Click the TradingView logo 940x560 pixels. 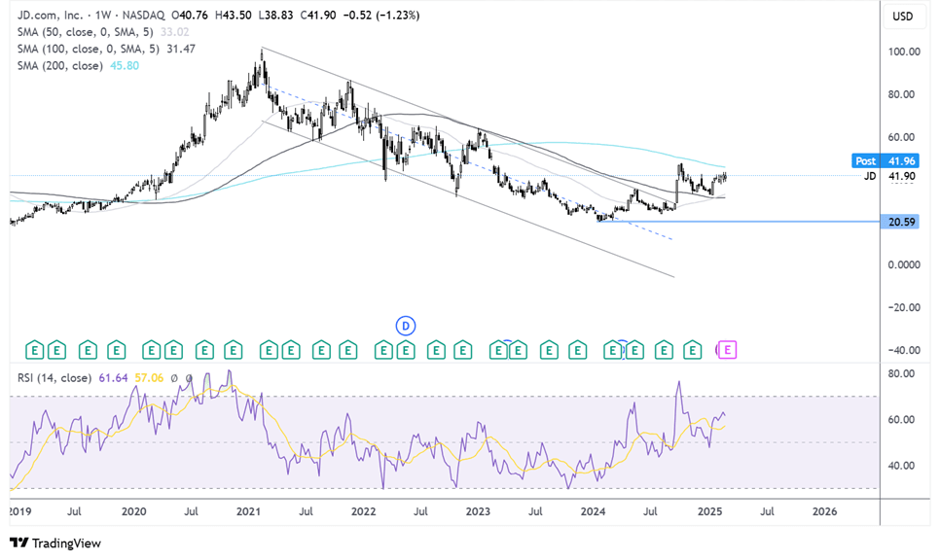55,543
